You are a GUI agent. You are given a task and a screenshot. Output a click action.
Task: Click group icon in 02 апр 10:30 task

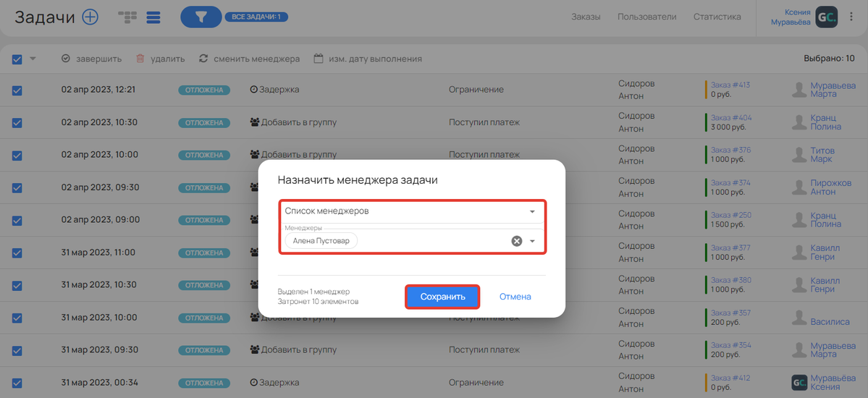255,122
